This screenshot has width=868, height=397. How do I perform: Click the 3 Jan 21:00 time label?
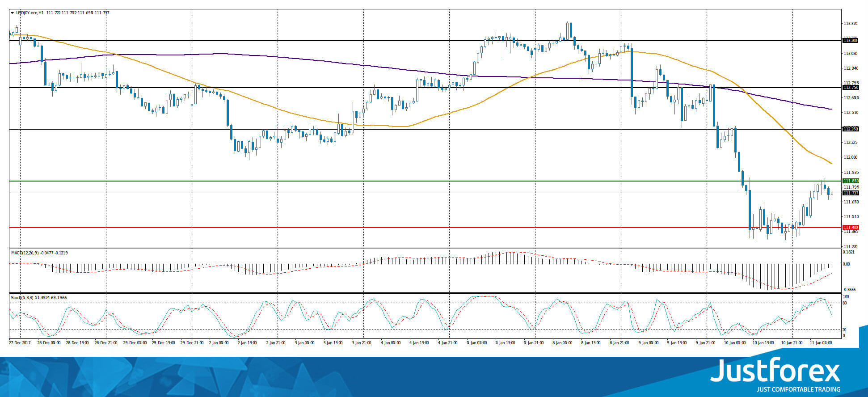362,343
